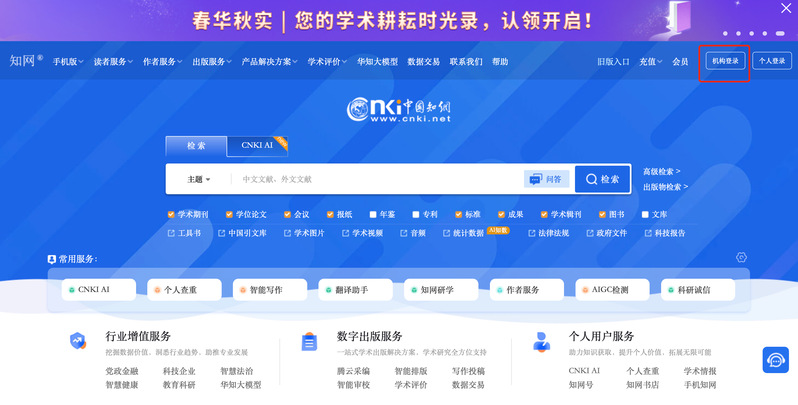Viewport: 798px width, 405px height.
Task: Open the 联系我们 nav item
Action: coord(466,62)
